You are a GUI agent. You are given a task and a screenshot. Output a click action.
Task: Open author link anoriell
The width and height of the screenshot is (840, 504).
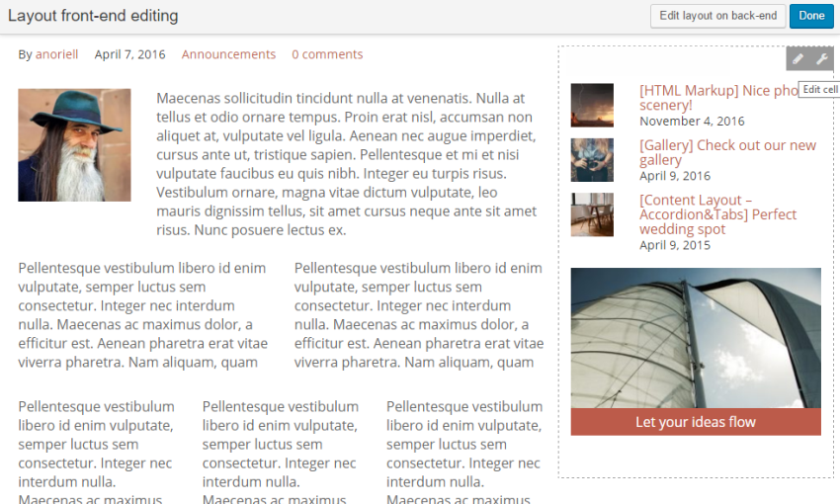coord(56,54)
